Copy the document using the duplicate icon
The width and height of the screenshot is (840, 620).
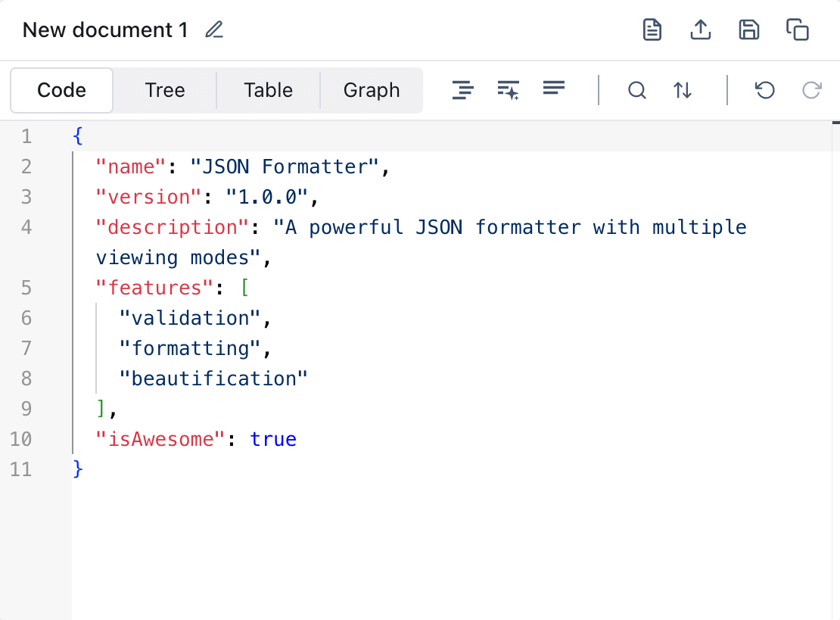pyautogui.click(x=798, y=30)
